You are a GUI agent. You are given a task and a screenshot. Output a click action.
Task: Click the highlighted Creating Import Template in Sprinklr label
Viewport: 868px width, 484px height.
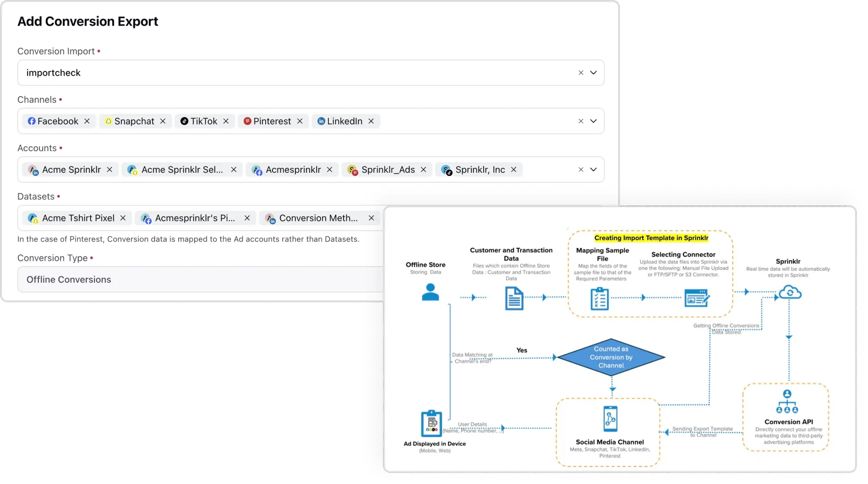click(651, 238)
